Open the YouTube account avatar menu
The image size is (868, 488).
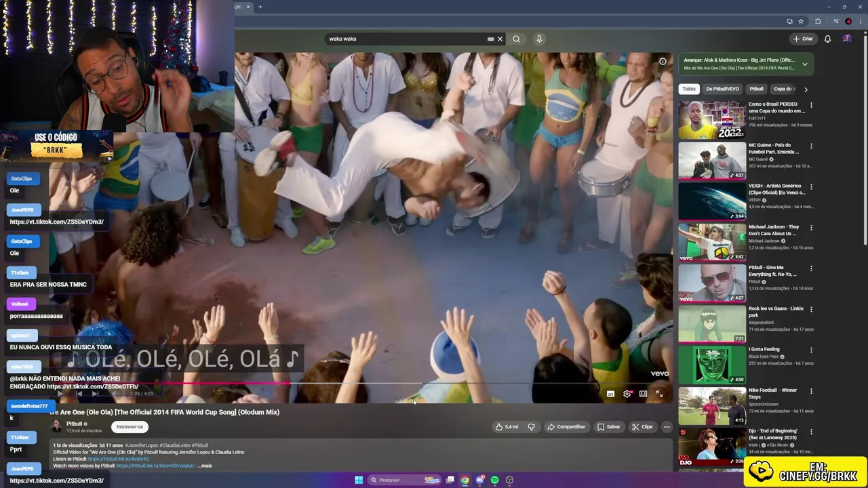[x=847, y=39]
